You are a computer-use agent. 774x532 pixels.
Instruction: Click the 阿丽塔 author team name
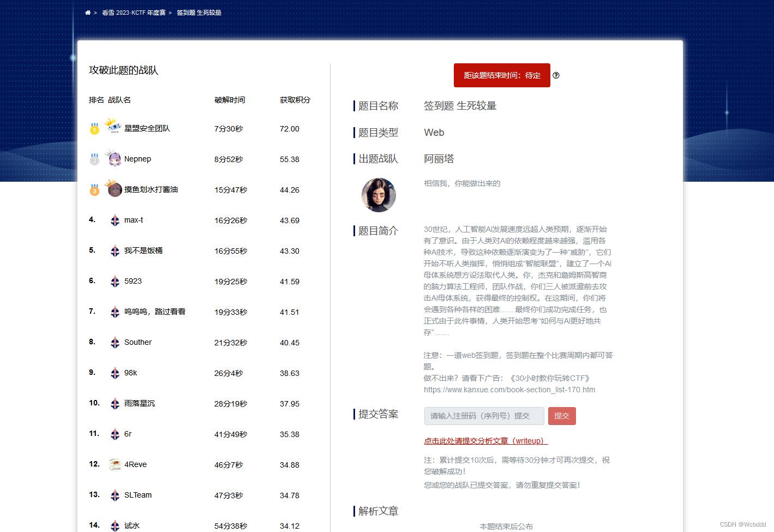coord(439,159)
